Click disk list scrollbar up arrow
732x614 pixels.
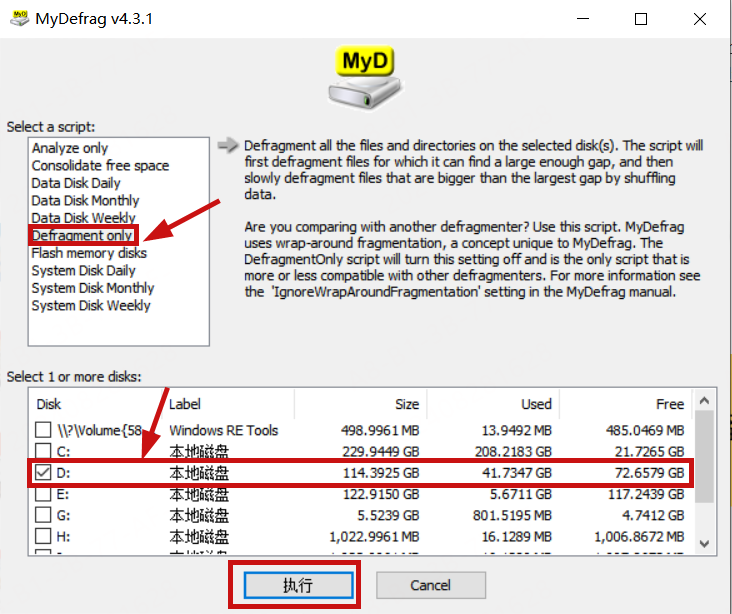click(704, 401)
